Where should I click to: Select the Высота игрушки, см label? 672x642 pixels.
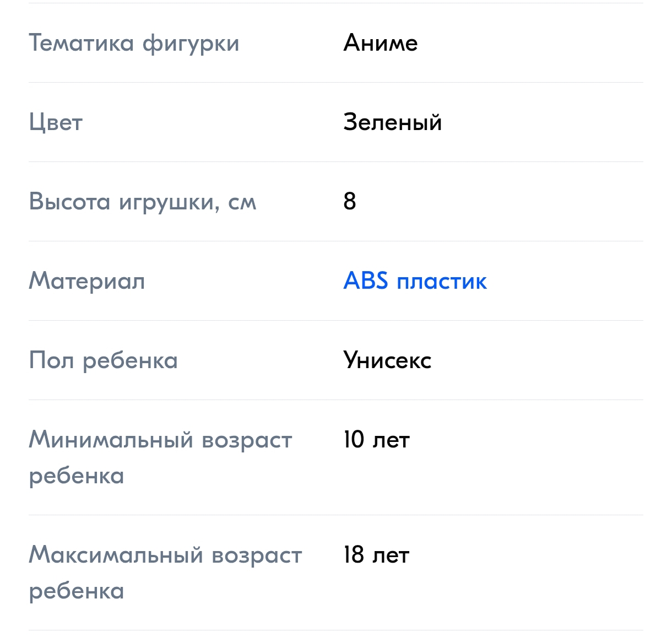tap(143, 202)
